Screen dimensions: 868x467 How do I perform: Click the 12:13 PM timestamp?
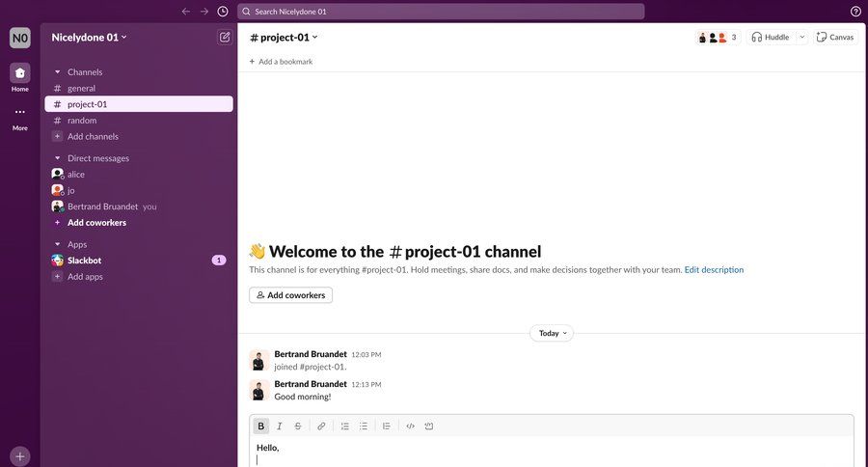[366, 384]
